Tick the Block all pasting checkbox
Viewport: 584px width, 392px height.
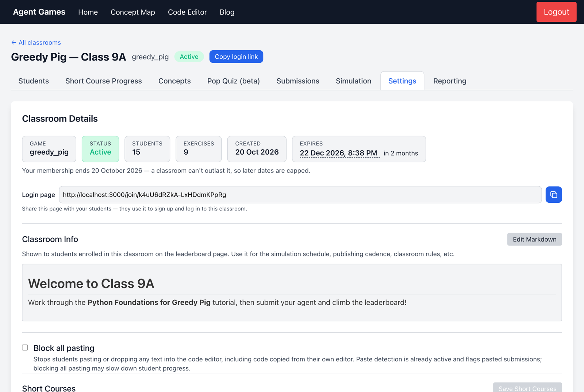25,348
